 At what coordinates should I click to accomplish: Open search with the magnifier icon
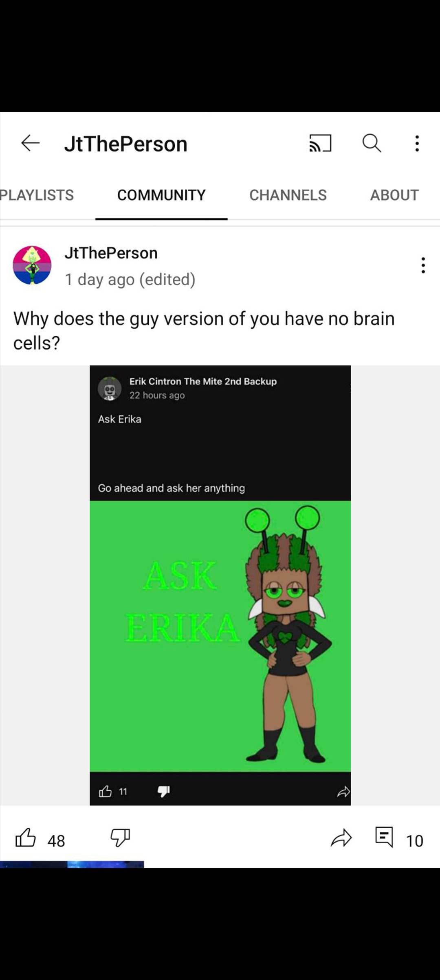pyautogui.click(x=372, y=143)
